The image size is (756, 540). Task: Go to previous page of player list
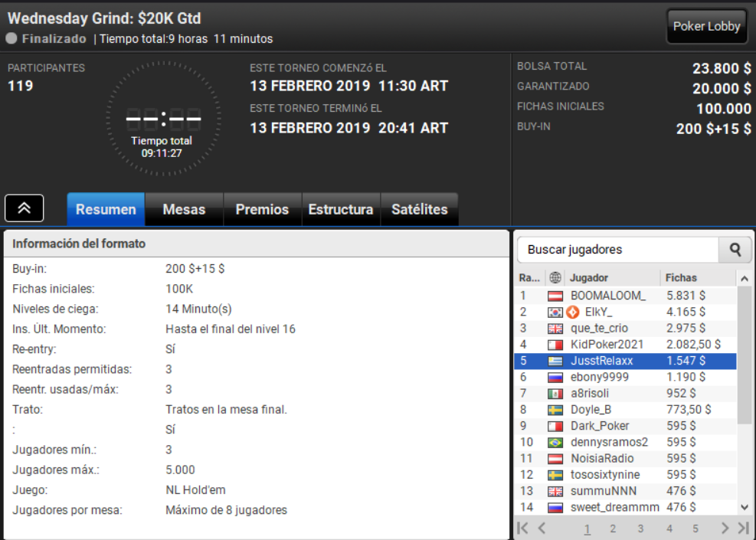tap(542, 528)
